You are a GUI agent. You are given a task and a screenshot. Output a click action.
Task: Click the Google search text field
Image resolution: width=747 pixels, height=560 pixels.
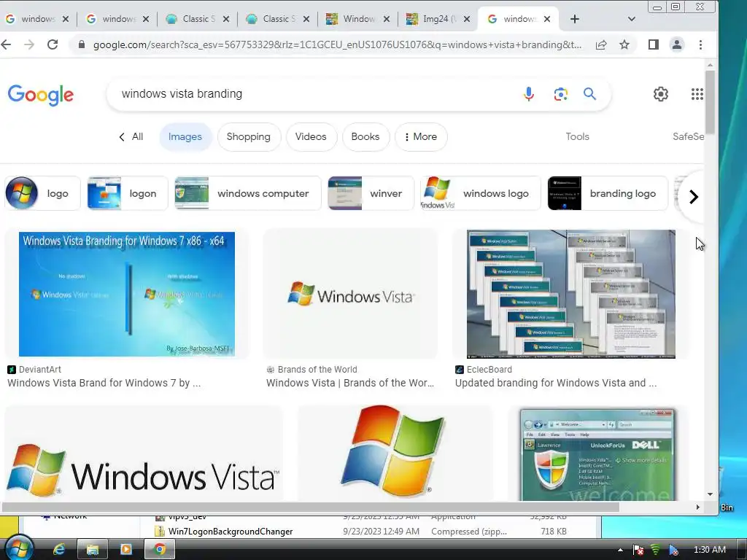[314, 94]
